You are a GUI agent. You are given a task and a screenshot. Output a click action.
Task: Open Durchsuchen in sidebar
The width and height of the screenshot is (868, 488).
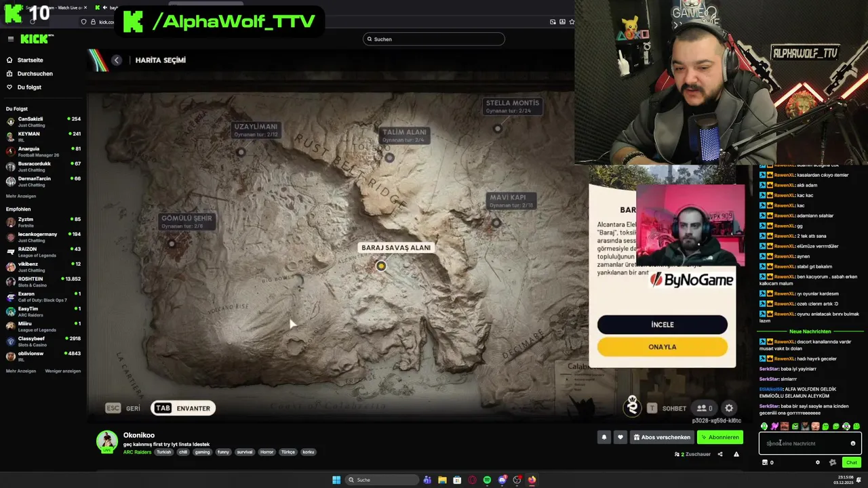tap(35, 73)
